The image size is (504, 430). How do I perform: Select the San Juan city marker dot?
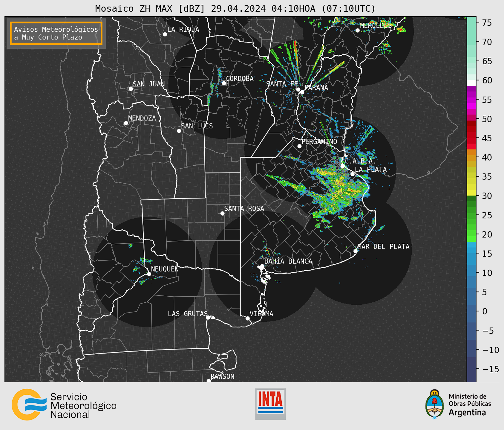point(131,89)
